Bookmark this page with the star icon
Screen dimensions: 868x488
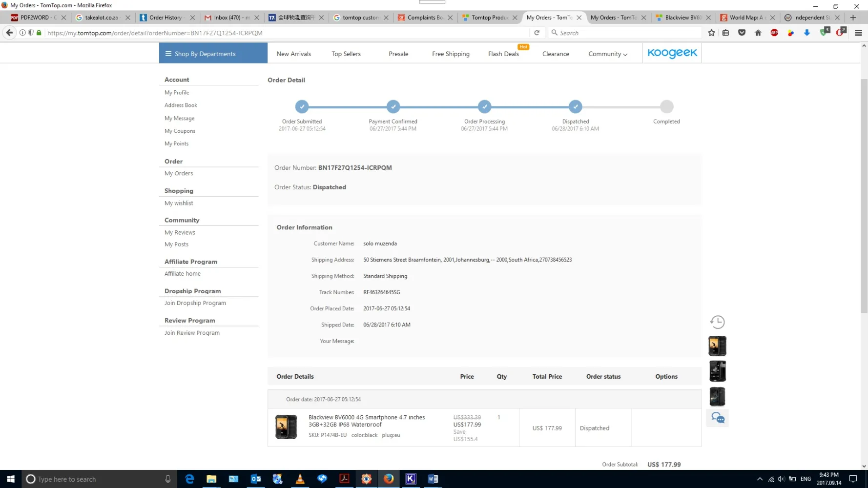click(x=711, y=33)
